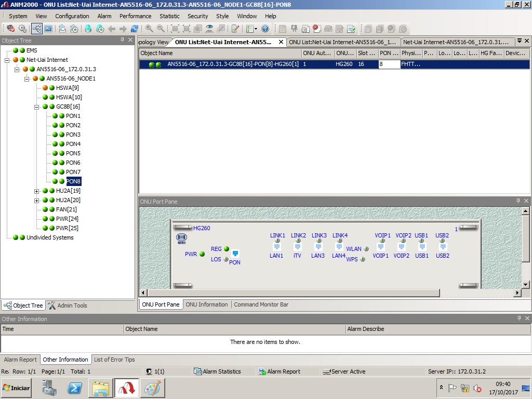This screenshot has width=532, height=399.
Task: Select the PON port icon on the ONU
Action: [235, 254]
